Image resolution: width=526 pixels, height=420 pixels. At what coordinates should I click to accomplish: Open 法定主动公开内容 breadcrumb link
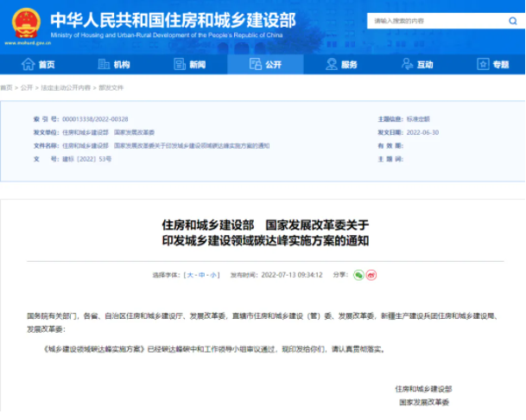pyautogui.click(x=66, y=87)
